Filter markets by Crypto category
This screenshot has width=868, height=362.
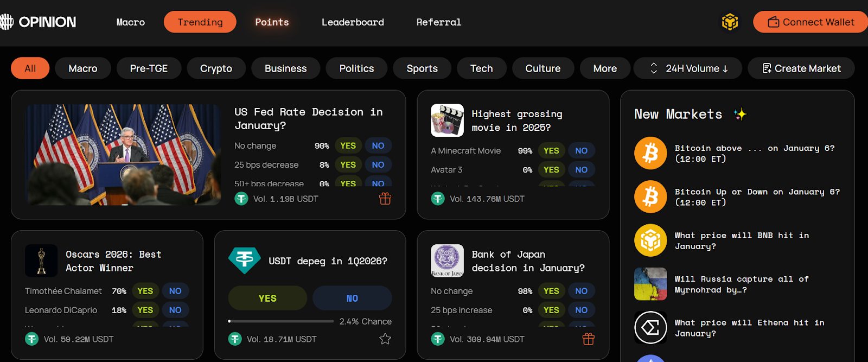point(216,68)
